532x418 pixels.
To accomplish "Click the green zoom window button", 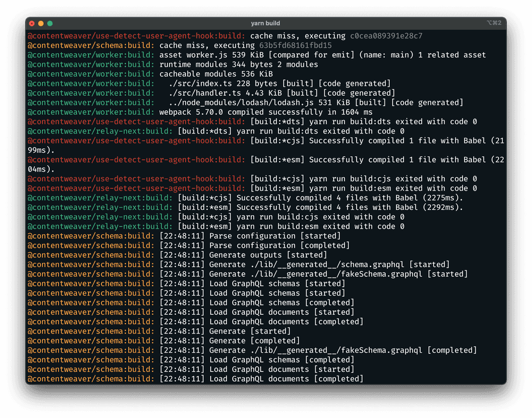I will tap(50, 23).
